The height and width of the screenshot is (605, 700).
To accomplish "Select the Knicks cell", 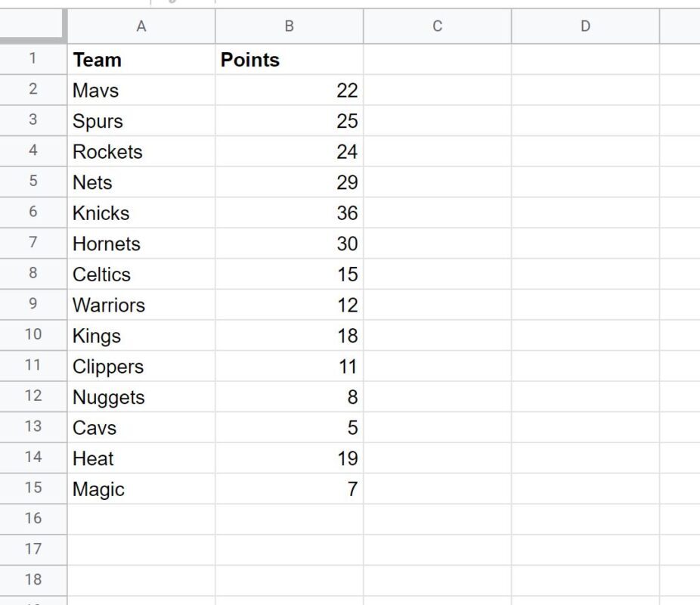I will 141,213.
